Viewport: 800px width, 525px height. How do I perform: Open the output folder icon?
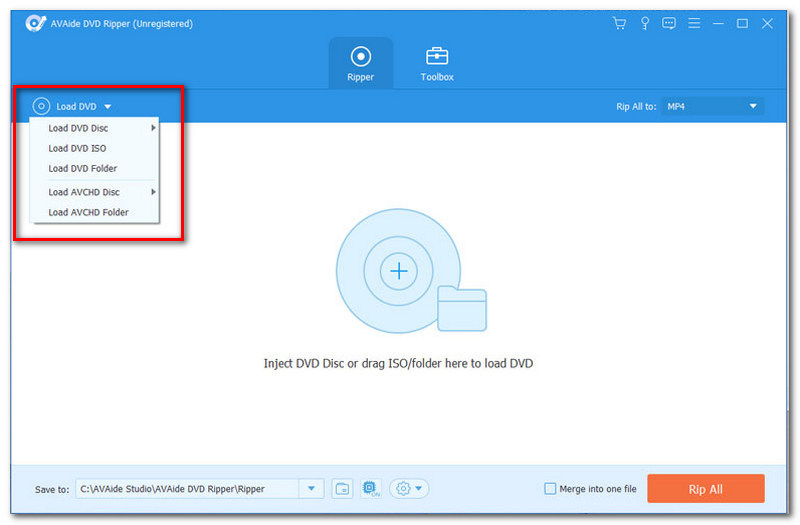(342, 489)
